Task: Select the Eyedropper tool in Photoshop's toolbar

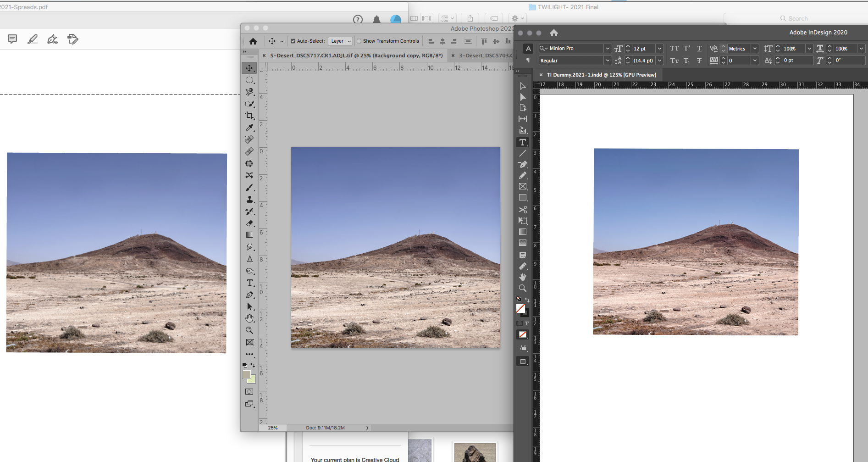Action: click(x=249, y=128)
